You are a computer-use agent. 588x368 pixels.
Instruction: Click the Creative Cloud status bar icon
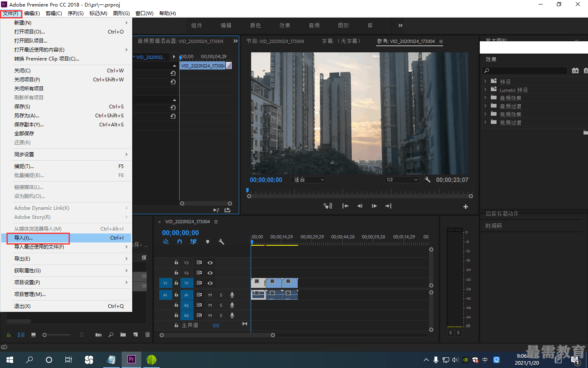4,347
